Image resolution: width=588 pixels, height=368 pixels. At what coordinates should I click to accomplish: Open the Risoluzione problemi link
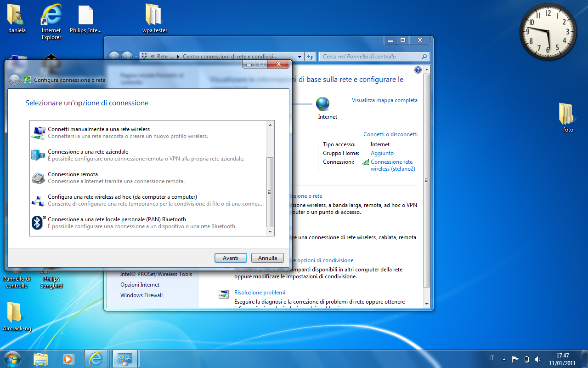click(x=260, y=293)
